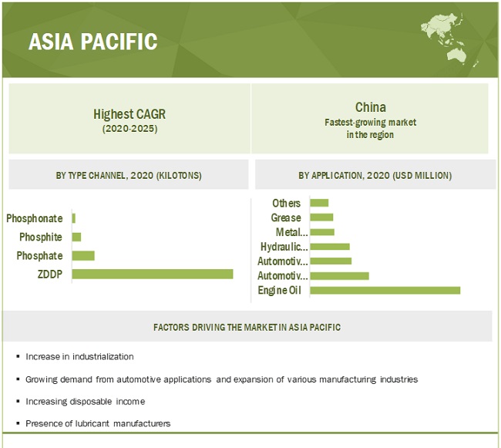Click the truncated Metal... label
The image size is (501, 448).
(291, 232)
